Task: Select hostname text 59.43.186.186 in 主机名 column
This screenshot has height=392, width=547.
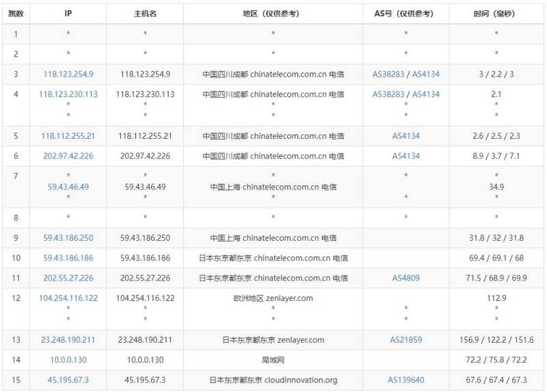Action: [145, 258]
